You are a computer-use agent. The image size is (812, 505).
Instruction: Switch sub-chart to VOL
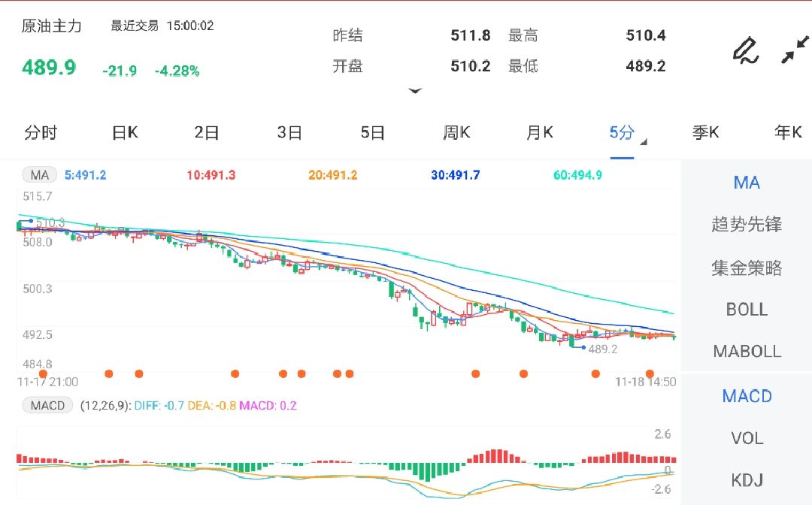tap(747, 438)
